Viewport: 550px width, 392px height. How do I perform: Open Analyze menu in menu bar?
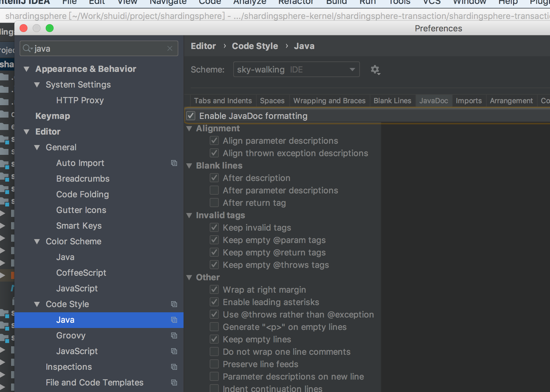250,2
